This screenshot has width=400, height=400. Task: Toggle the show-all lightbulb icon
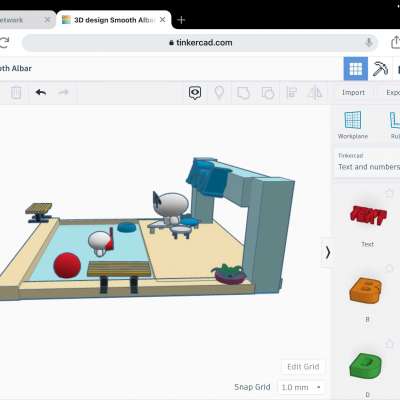(x=219, y=93)
